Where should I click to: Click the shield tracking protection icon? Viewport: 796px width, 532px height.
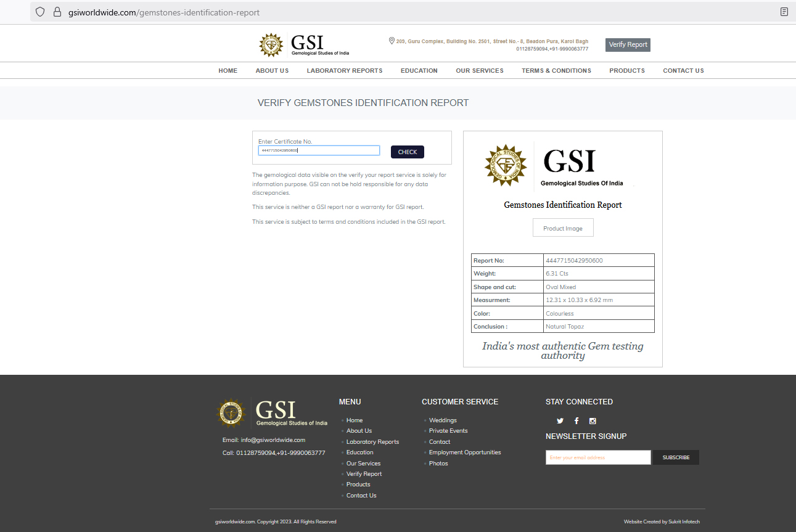pos(40,12)
